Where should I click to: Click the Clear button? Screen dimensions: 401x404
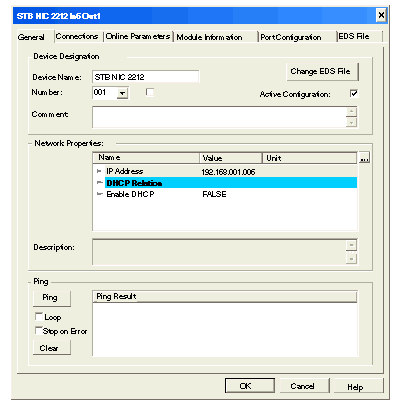(52, 348)
